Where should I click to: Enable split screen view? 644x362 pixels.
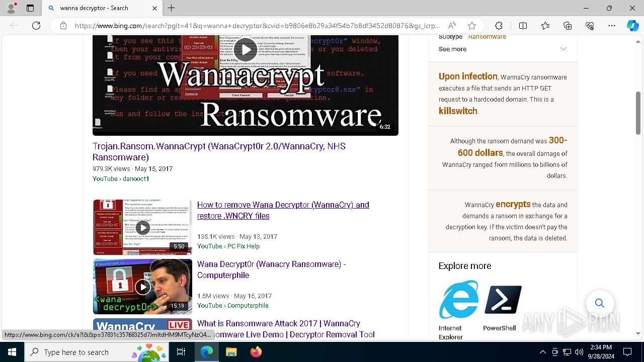point(523,26)
